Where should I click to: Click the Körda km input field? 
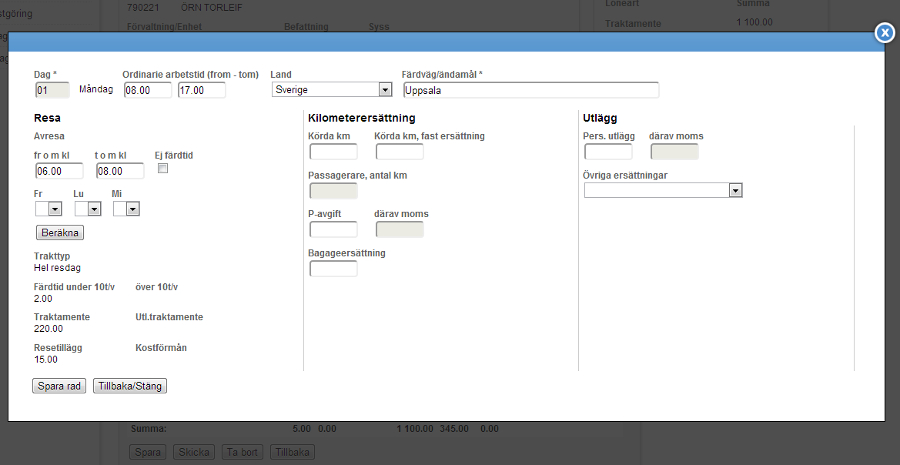[333, 152]
